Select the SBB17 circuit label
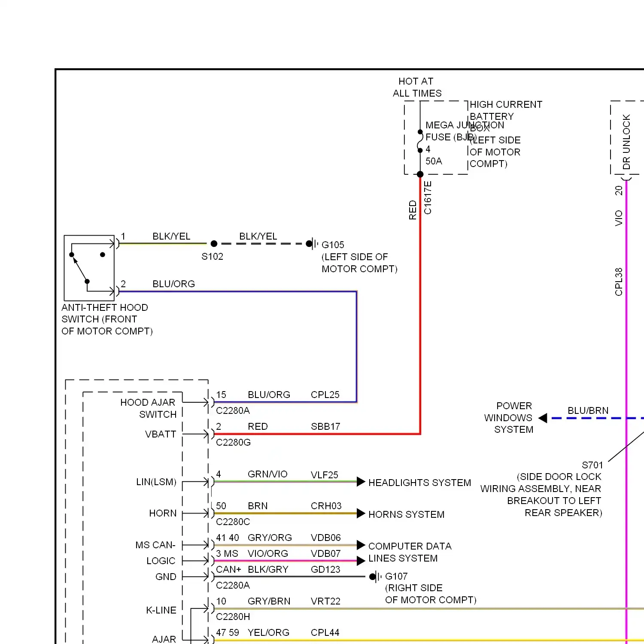This screenshot has width=644, height=644. coord(325,426)
